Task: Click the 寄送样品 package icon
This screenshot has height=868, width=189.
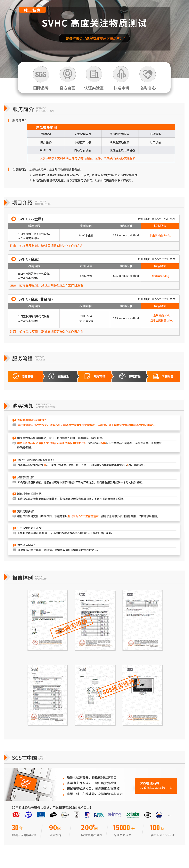Action: 122,376
